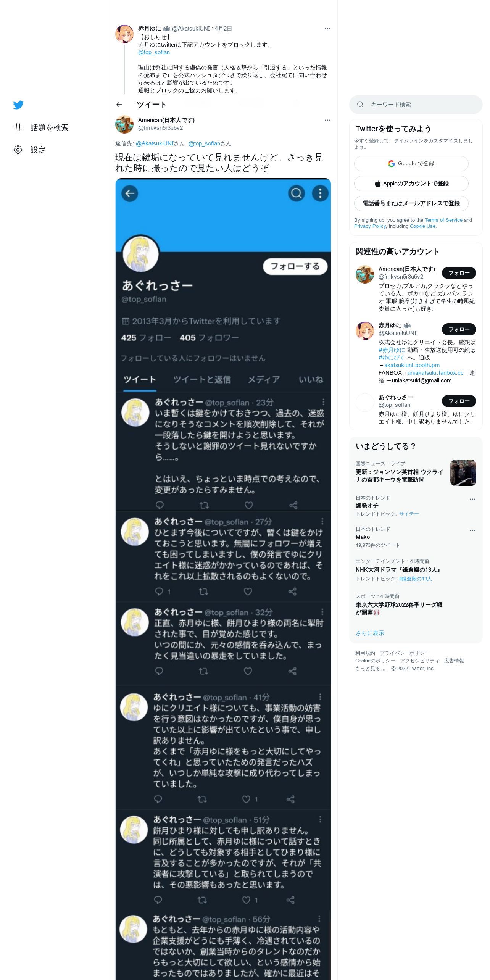
Task: Open 赤月ゆに's profile avatar on the tweet
Action: [124, 34]
